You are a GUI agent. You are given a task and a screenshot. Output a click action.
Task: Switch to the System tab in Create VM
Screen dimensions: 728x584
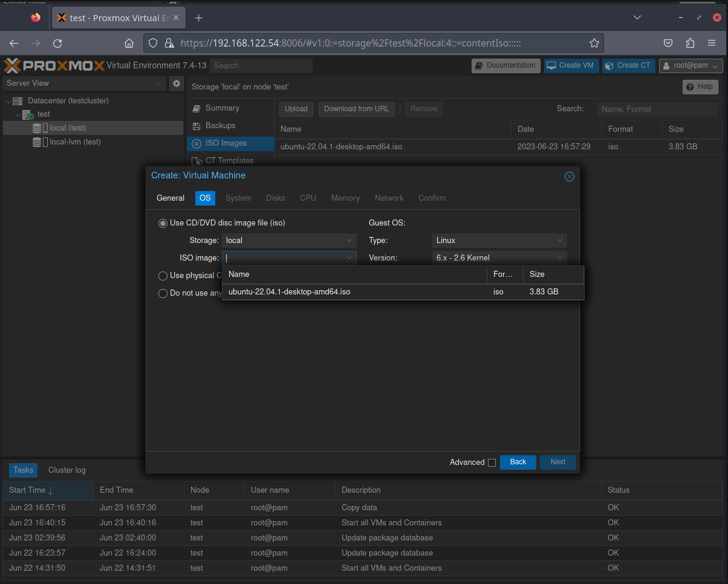(x=238, y=198)
